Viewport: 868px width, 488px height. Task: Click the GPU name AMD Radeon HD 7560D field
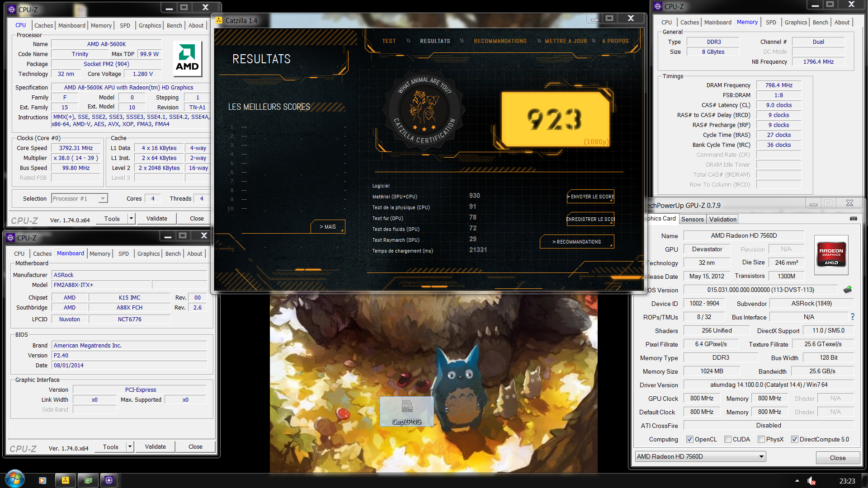pos(744,235)
